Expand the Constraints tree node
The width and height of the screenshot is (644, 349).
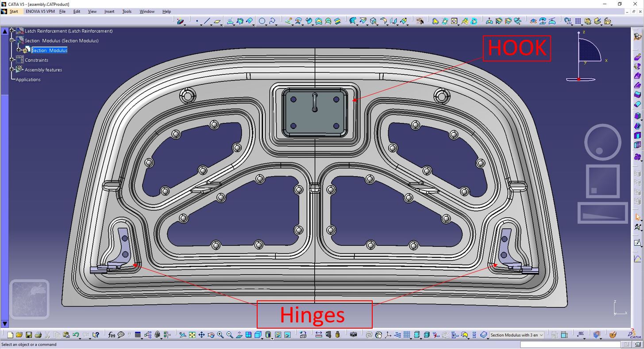coord(12,60)
